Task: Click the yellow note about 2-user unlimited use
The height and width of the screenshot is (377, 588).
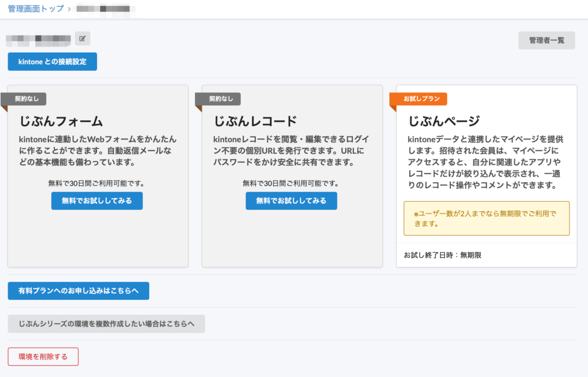Action: (486, 218)
